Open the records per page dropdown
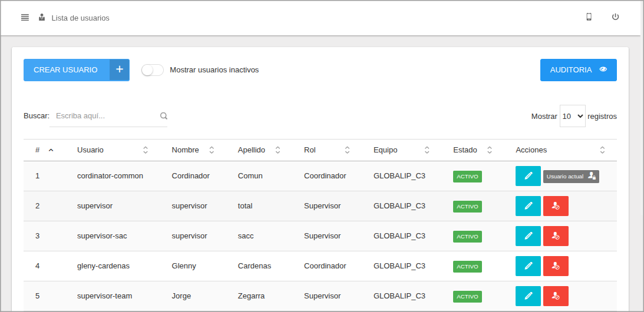The width and height of the screenshot is (644, 312). (572, 117)
